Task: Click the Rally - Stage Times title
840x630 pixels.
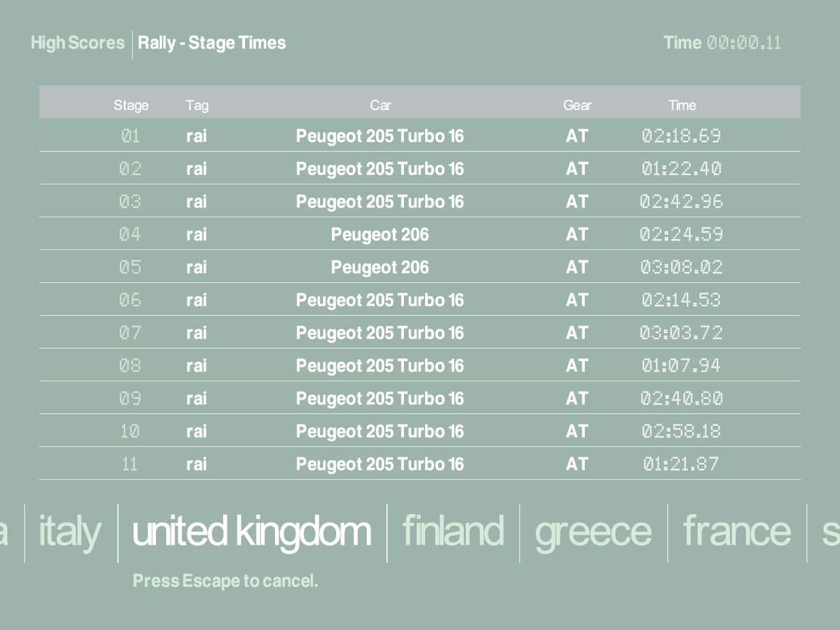Action: pos(212,43)
